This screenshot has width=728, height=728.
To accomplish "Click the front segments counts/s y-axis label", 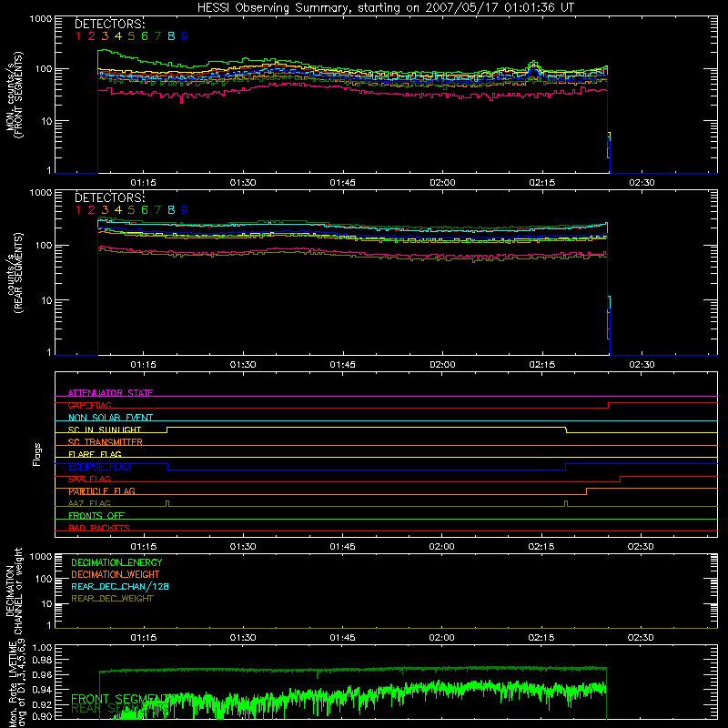I will pos(14,95).
